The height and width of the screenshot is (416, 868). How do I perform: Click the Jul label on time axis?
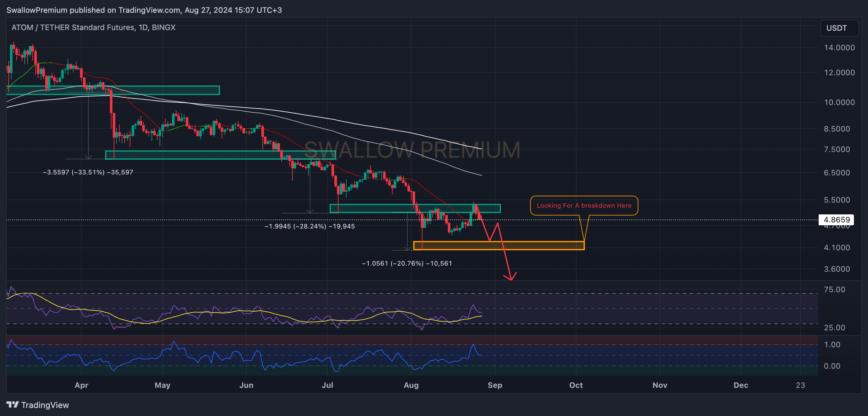pyautogui.click(x=327, y=385)
